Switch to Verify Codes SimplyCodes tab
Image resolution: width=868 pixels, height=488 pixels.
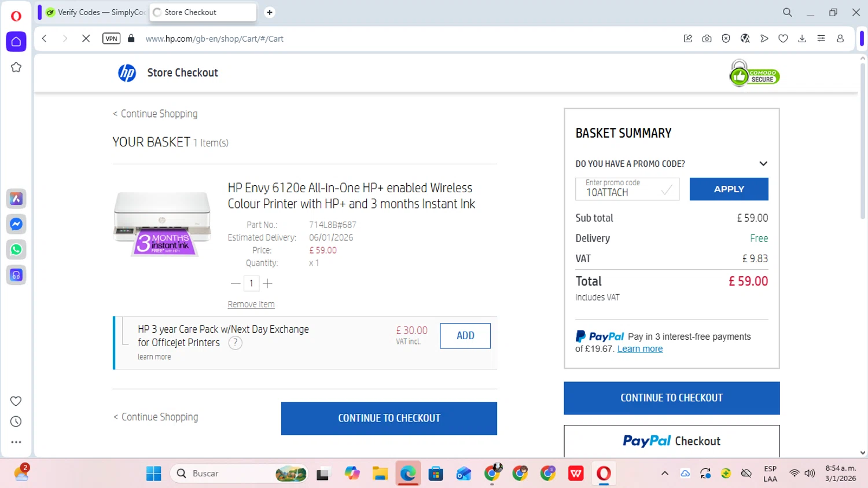coord(95,12)
